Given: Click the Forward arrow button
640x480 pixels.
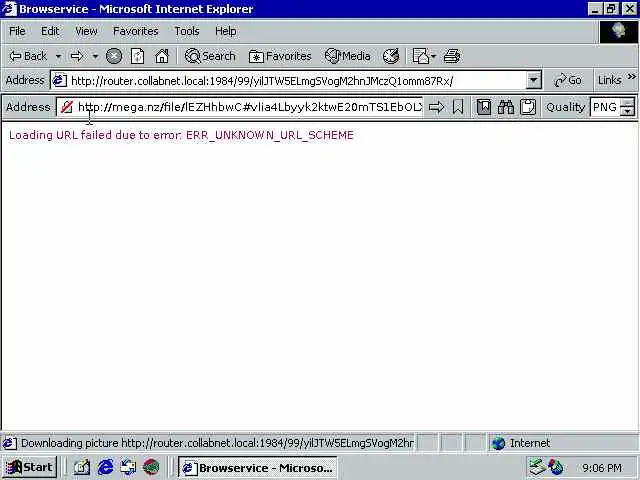Looking at the screenshot, I should coord(77,56).
